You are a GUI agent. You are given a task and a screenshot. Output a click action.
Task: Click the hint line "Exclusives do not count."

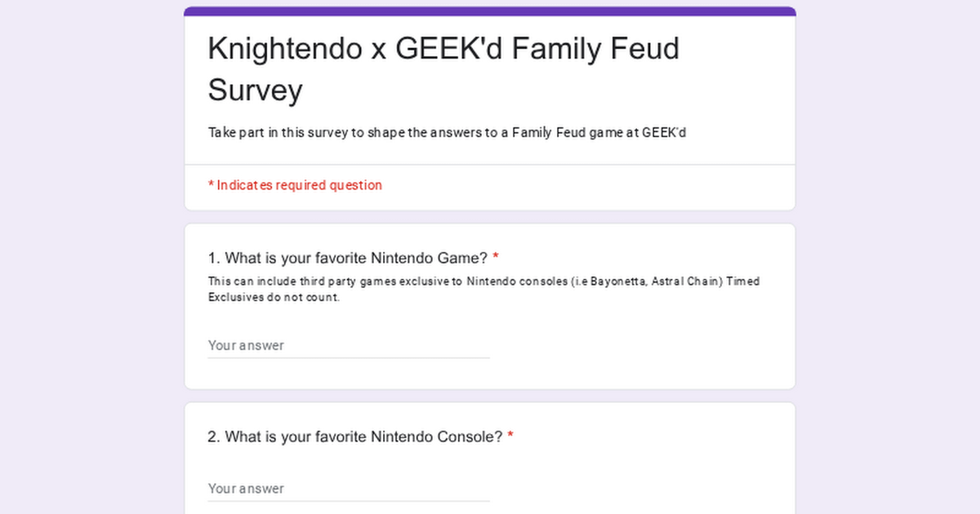point(274,297)
